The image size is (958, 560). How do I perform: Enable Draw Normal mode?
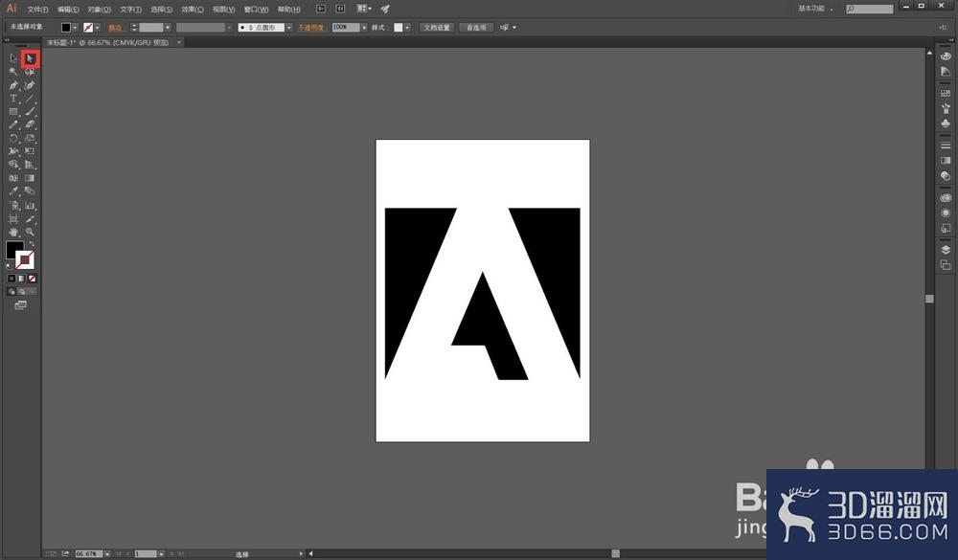[x=11, y=291]
